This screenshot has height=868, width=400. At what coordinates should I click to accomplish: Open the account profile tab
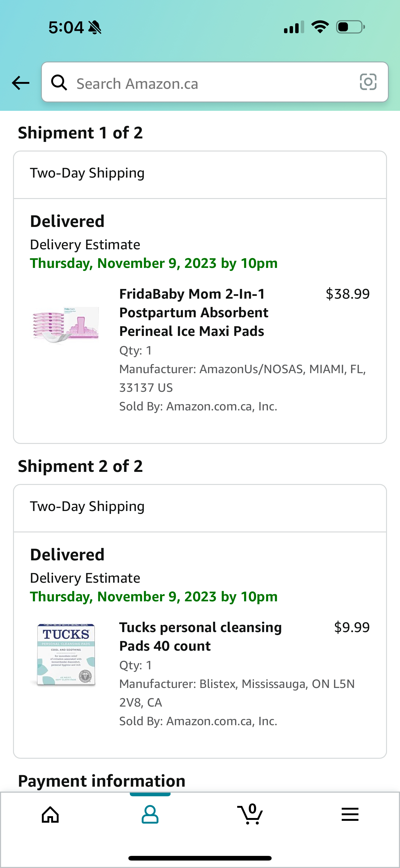click(150, 815)
